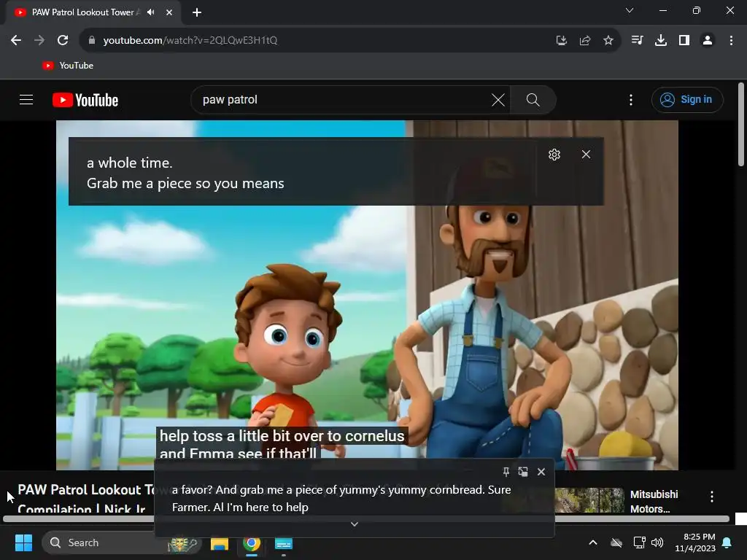Image resolution: width=747 pixels, height=560 pixels.
Task: Open the clock showing 8:25 PM
Action: (695, 542)
